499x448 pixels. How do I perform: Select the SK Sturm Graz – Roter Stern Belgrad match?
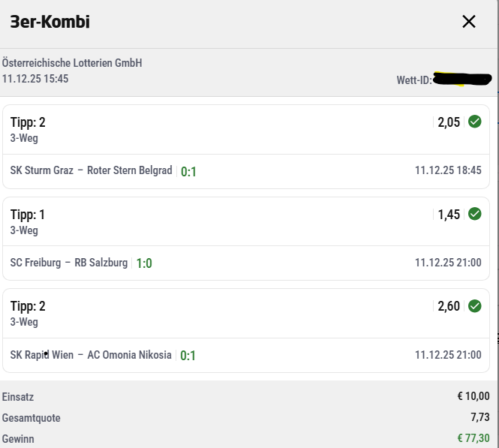pyautogui.click(x=91, y=170)
